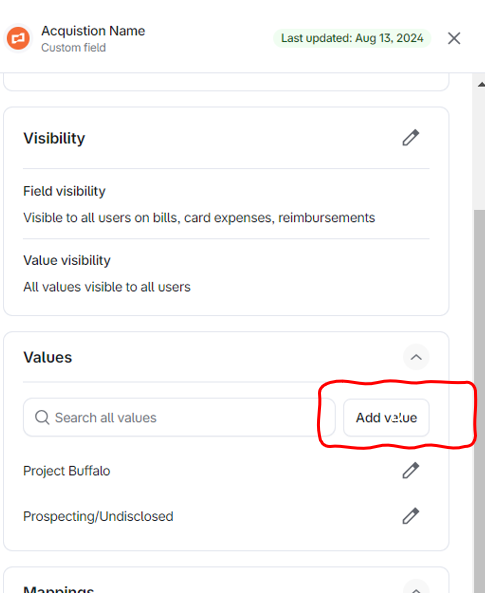Click the Acquistion Name title

point(93,31)
